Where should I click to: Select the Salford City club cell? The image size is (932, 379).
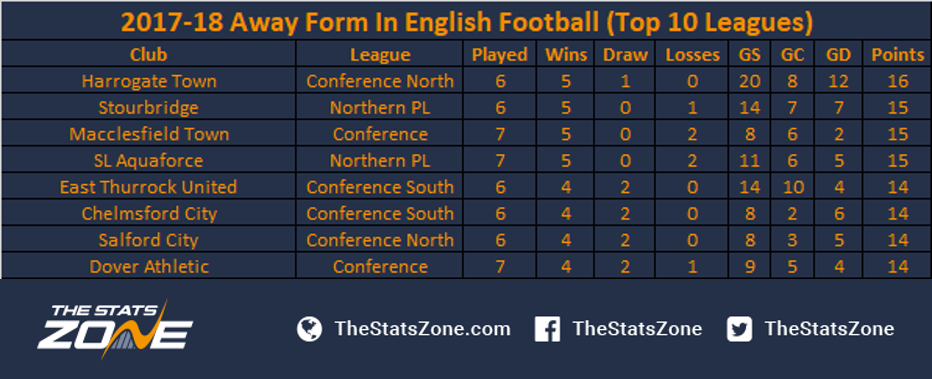(x=149, y=240)
